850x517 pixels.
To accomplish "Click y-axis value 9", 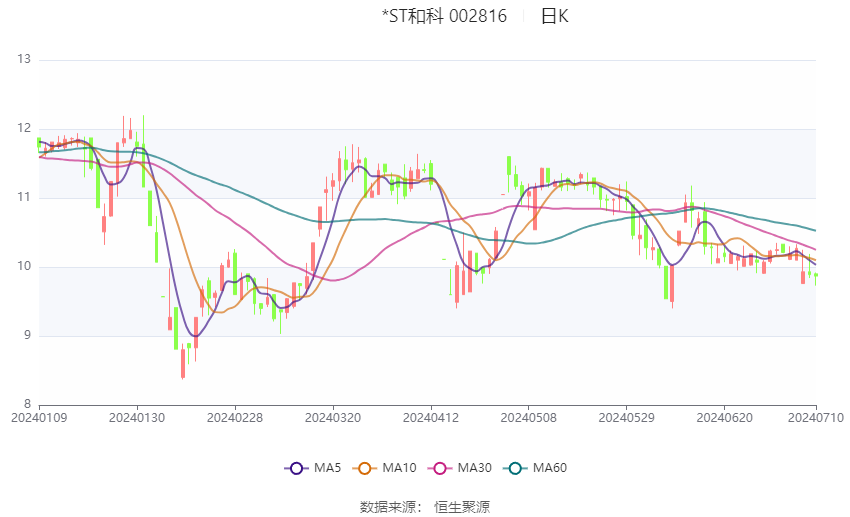I will [27, 335].
